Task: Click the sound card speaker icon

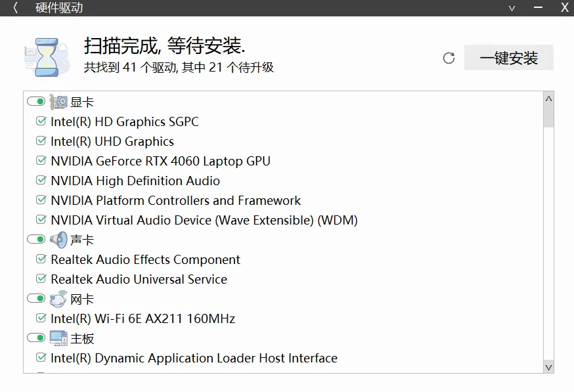Action: [x=58, y=240]
